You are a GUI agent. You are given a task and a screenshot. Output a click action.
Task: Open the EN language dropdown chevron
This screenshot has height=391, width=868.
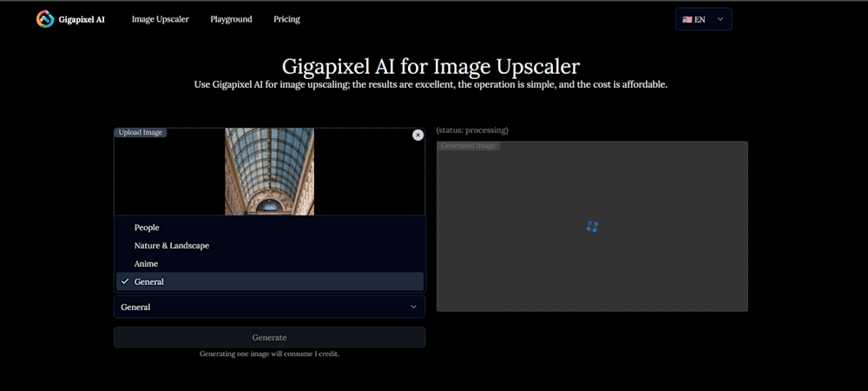click(x=720, y=19)
